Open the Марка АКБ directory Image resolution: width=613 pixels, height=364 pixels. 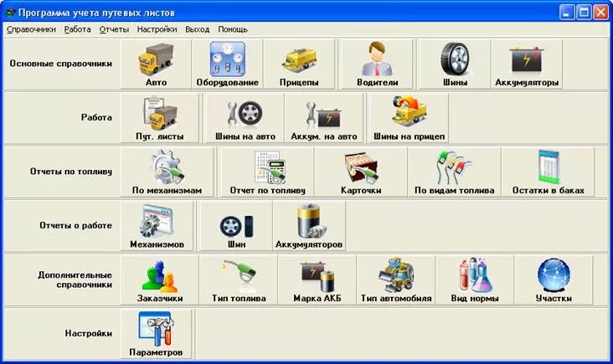tap(317, 279)
